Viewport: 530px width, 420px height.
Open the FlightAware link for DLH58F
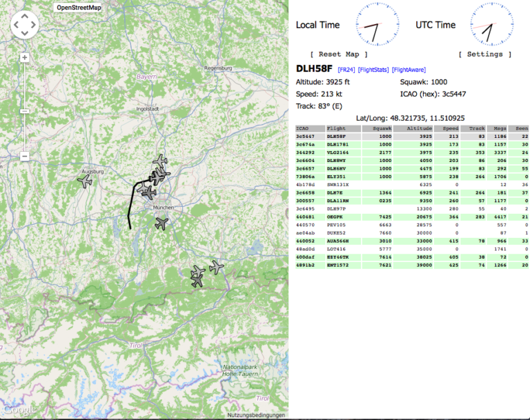coord(409,70)
